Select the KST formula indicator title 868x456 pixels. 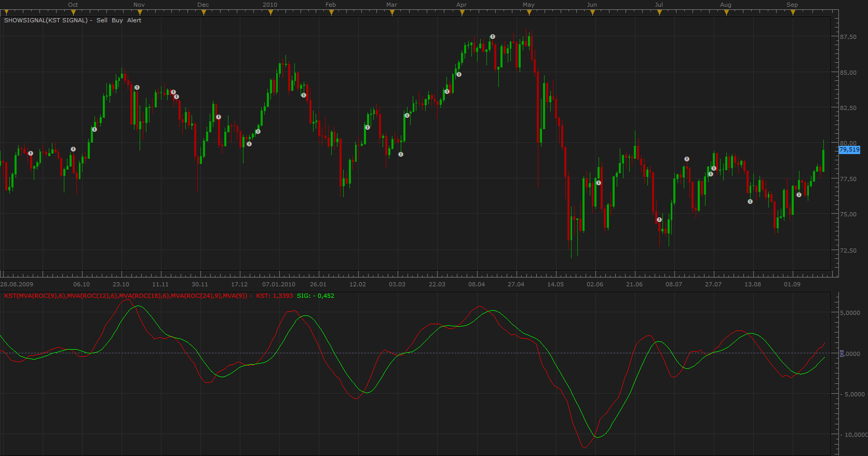pos(126,296)
